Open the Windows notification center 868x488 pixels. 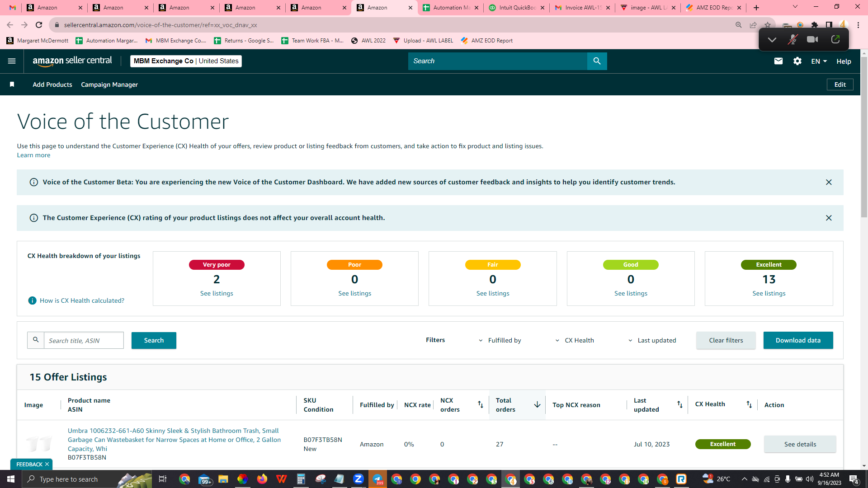(x=854, y=479)
